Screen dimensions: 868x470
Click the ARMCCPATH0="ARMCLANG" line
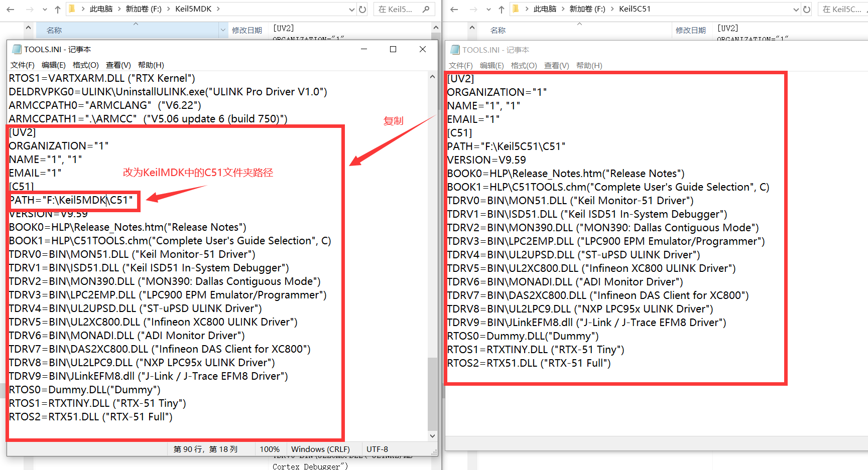105,105
